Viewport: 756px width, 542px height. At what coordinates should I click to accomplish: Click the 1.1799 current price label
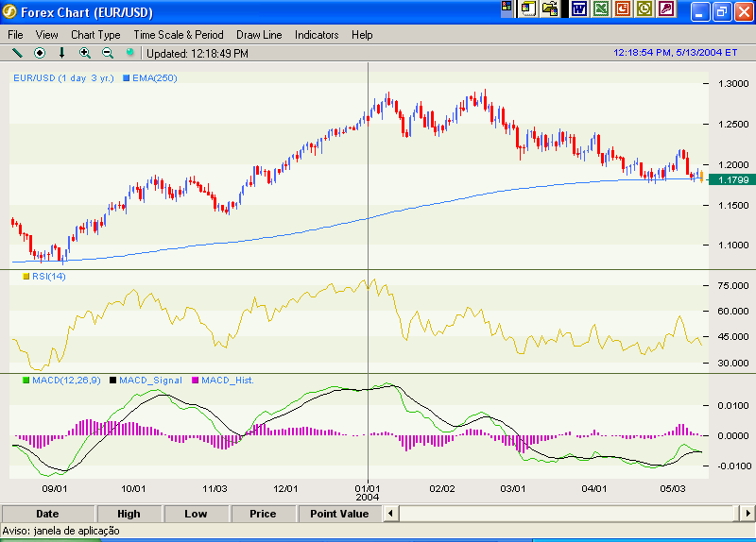[x=733, y=179]
